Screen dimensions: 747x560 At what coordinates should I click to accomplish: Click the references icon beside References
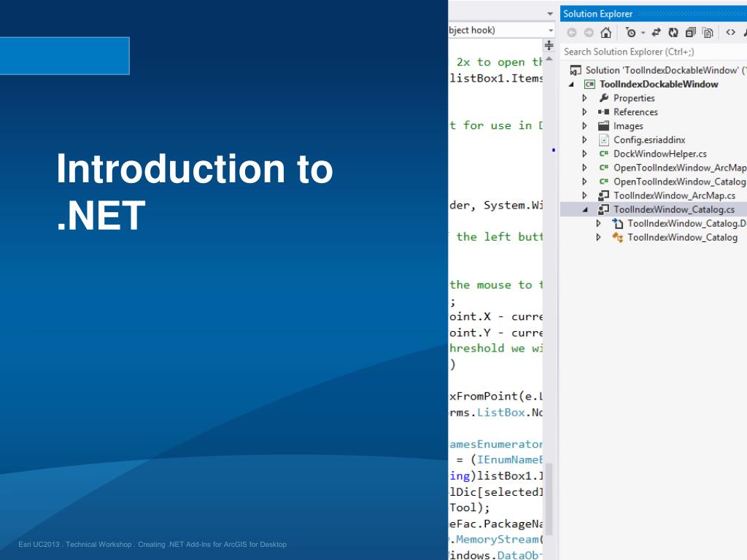pos(603,112)
